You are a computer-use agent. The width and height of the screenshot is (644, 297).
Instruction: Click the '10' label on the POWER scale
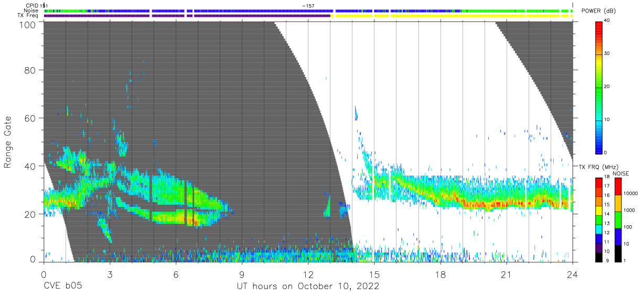tap(607, 120)
